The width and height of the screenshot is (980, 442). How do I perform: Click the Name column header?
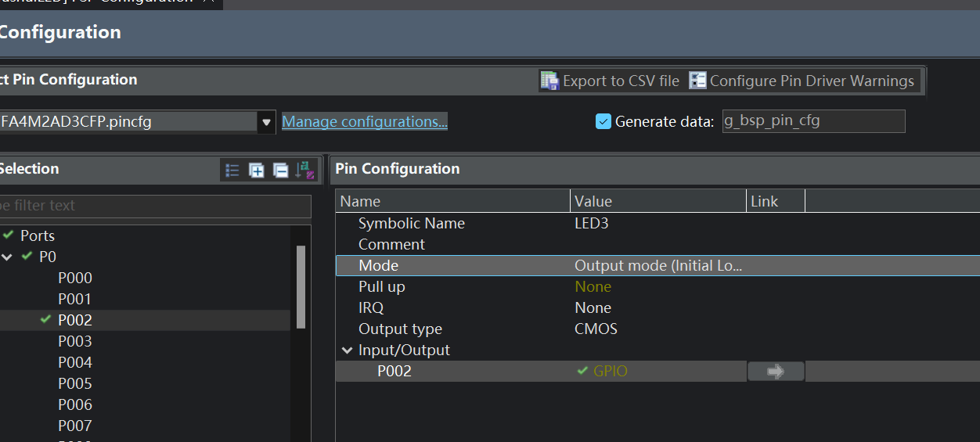pos(453,201)
